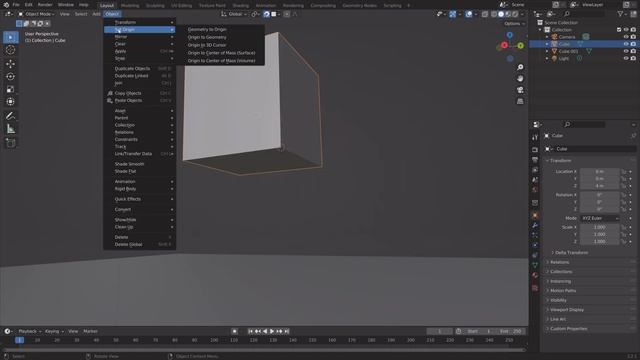Toggle solid viewport shading mode
This screenshot has height=360, width=640.
coord(501,14)
